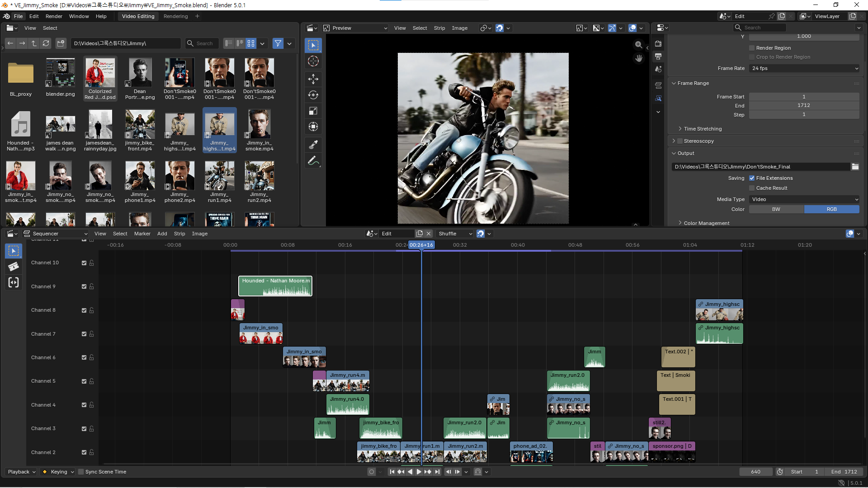Disable the File Extensions checkbox
The height and width of the screenshot is (488, 868).
752,178
